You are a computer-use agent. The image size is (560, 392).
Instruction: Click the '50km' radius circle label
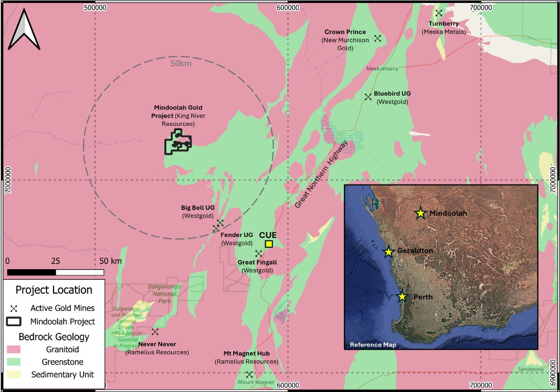(x=181, y=64)
